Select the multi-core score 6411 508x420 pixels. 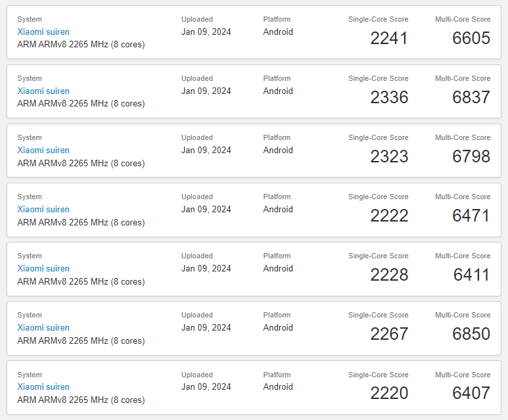tap(471, 275)
